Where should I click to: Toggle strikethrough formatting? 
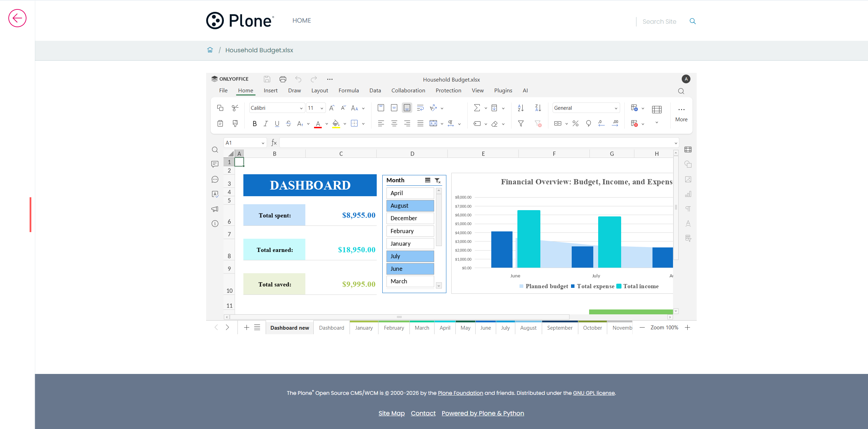(288, 123)
